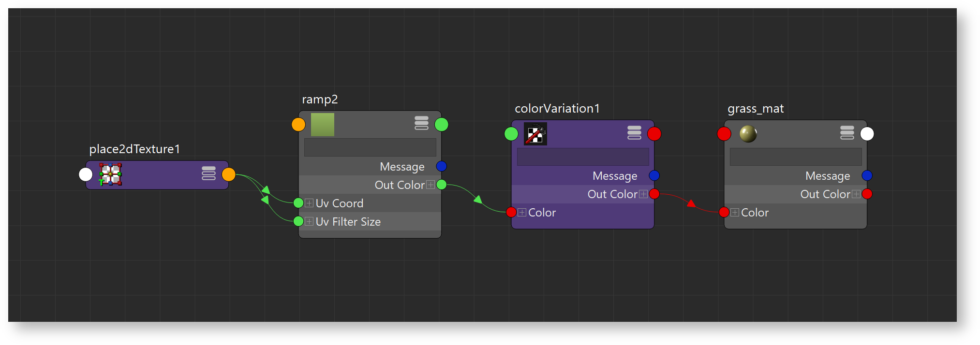Expand the Color input on colorVariation1
Image resolution: width=980 pixels, height=345 pixels.
pyautogui.click(x=522, y=213)
